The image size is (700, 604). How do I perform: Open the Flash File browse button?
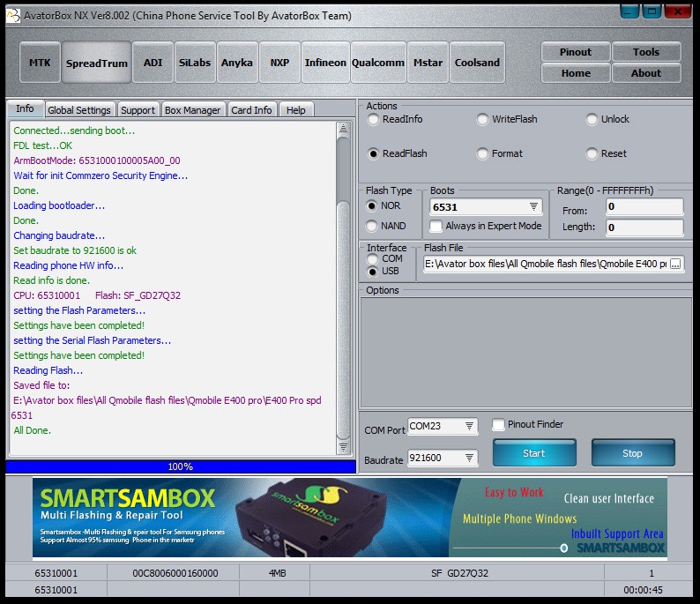(675, 264)
